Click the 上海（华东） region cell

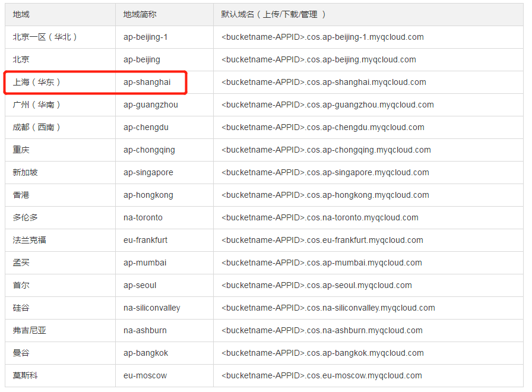point(37,82)
